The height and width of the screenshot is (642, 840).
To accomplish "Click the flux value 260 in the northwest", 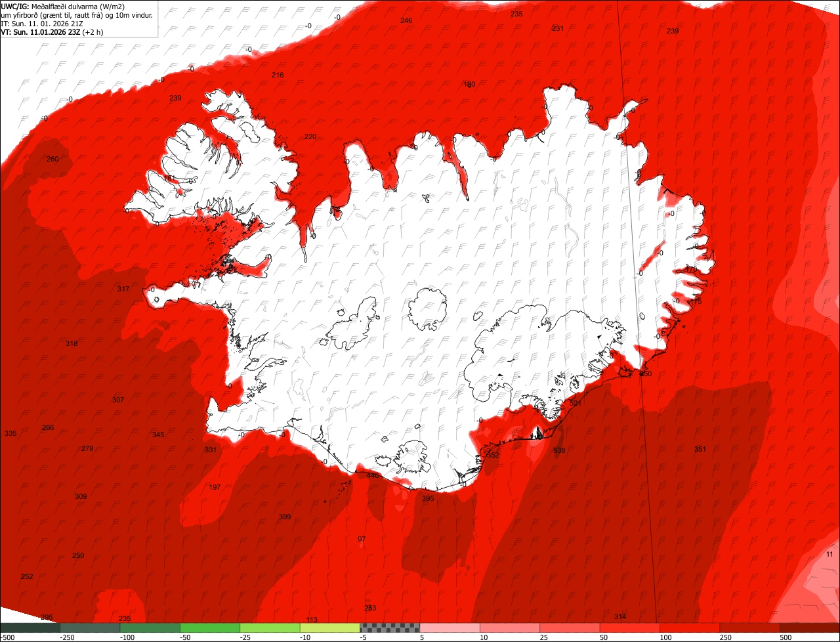I will click(x=52, y=159).
